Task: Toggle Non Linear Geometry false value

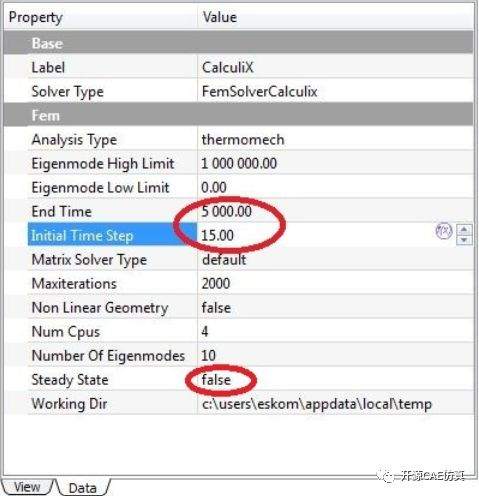Action: [x=335, y=307]
